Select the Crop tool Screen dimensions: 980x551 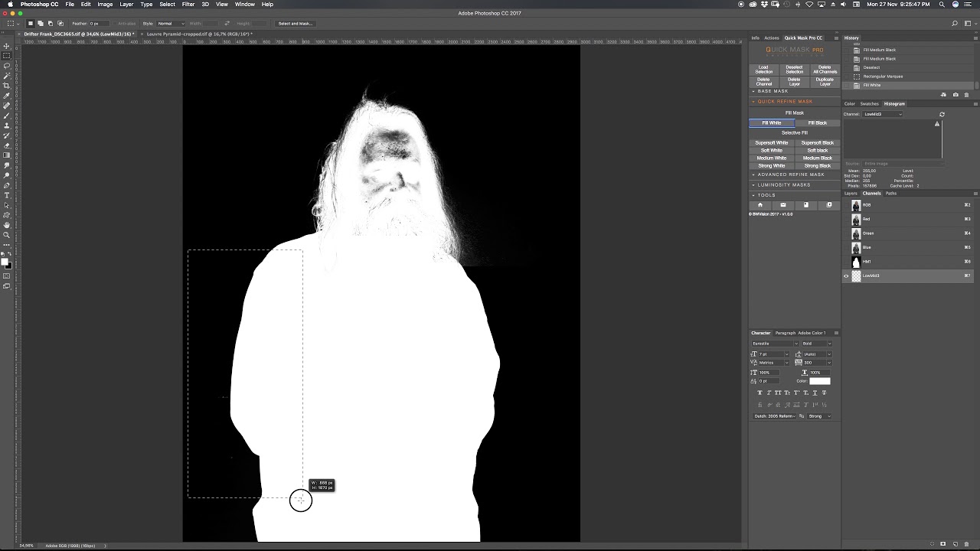[7, 86]
